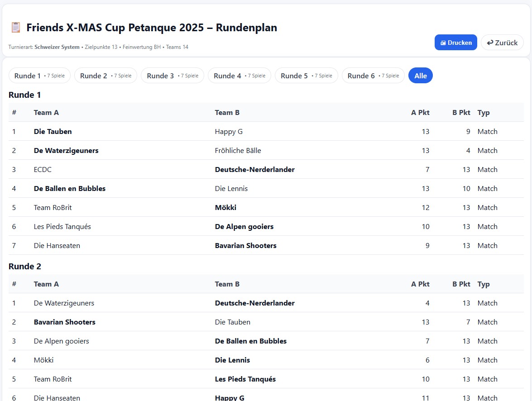Click the Zurück back button
This screenshot has width=532, height=401.
pos(502,43)
